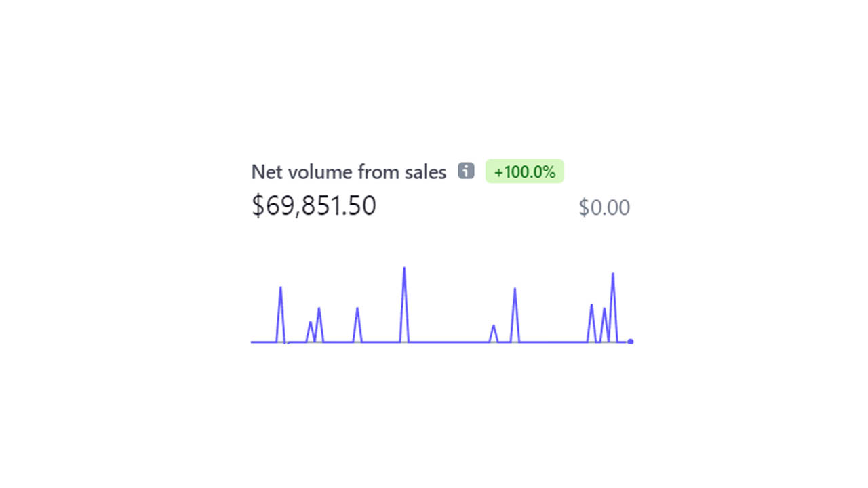
Task: Click the $69,851.50 amount to open report
Action: (x=313, y=205)
